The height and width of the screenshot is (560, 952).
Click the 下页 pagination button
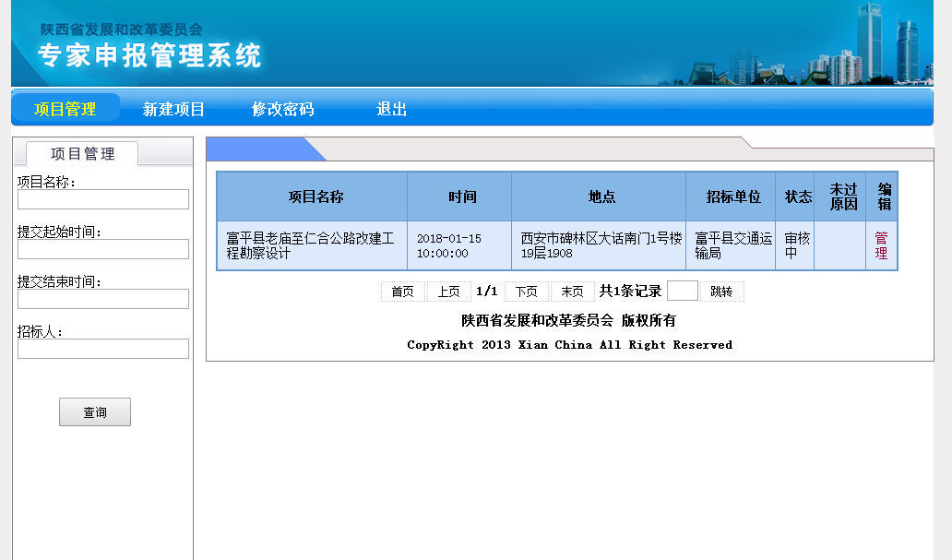point(526,292)
